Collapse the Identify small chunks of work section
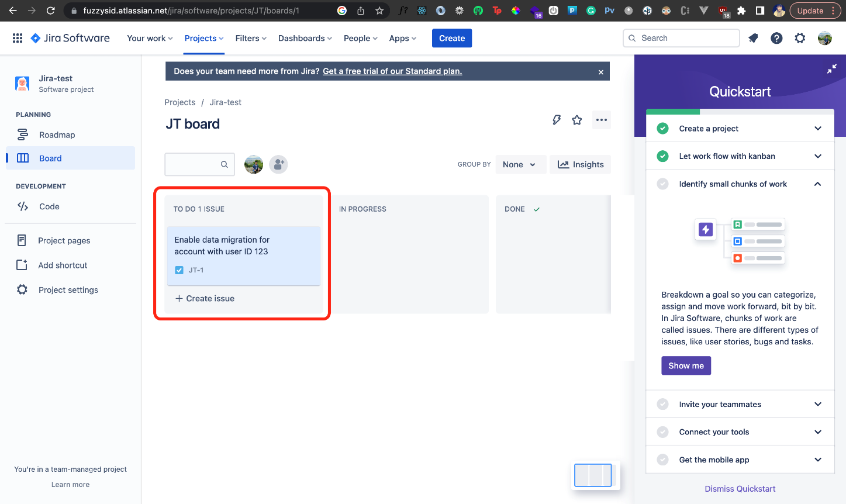 pos(817,184)
